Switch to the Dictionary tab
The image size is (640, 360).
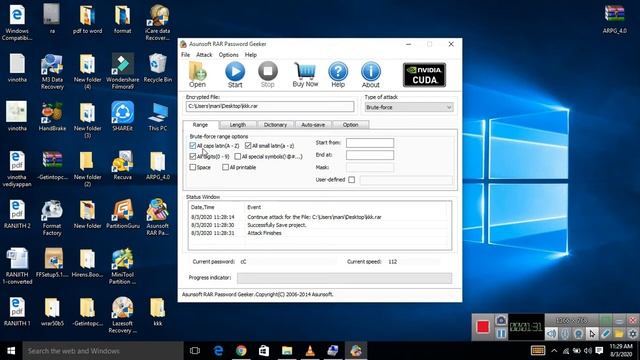point(275,124)
